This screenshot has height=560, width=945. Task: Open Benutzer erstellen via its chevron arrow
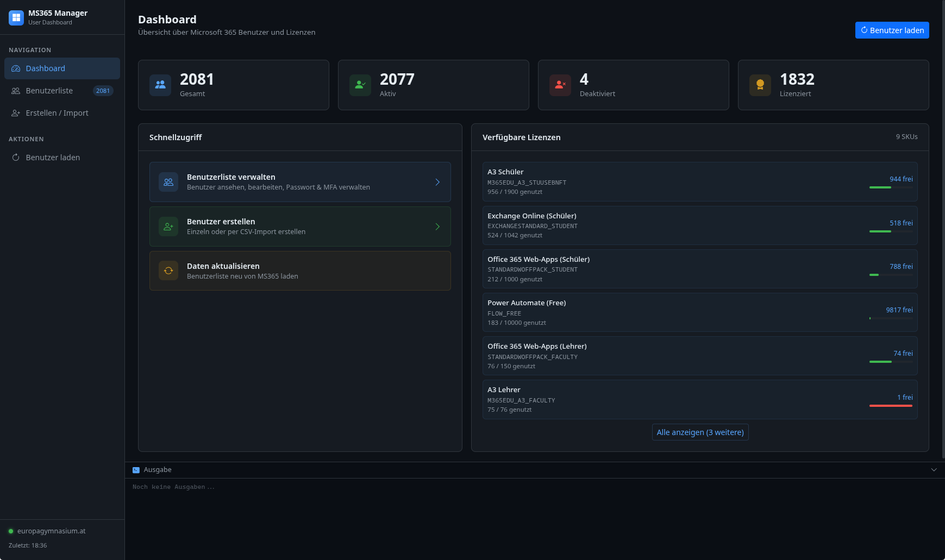[x=437, y=226]
